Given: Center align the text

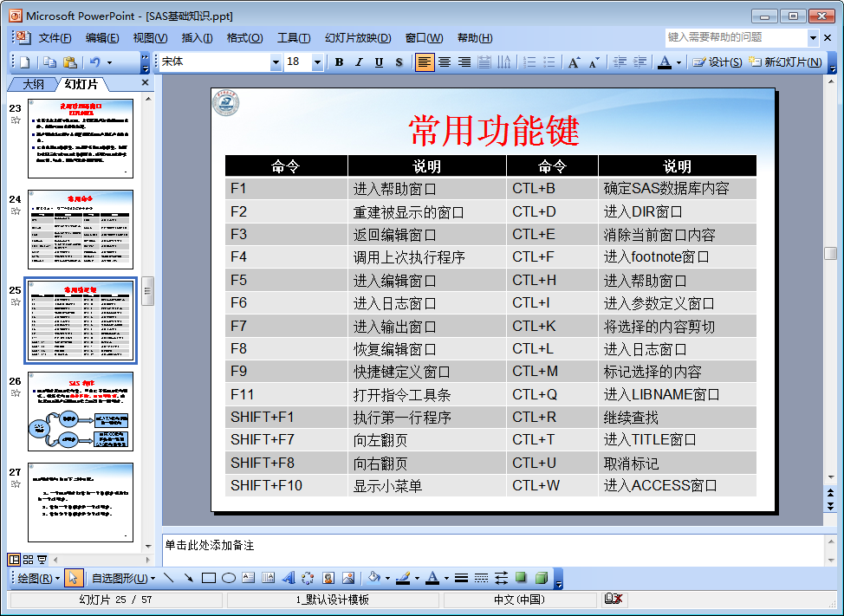Looking at the screenshot, I should [x=445, y=62].
